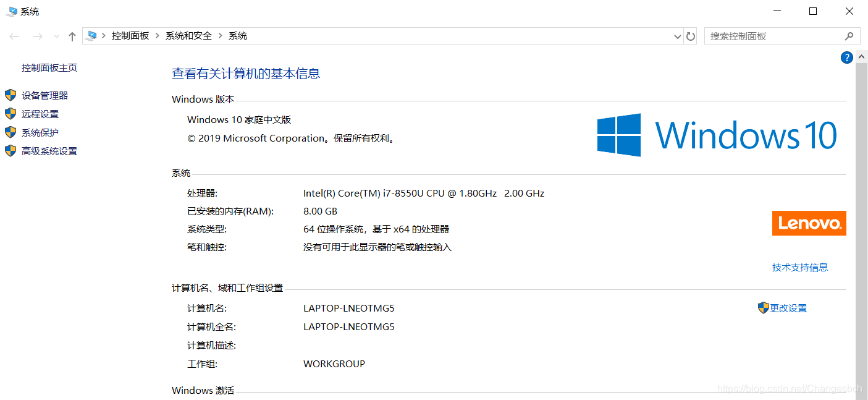Click the 查看有关计算机的基本信息 heading

point(246,74)
